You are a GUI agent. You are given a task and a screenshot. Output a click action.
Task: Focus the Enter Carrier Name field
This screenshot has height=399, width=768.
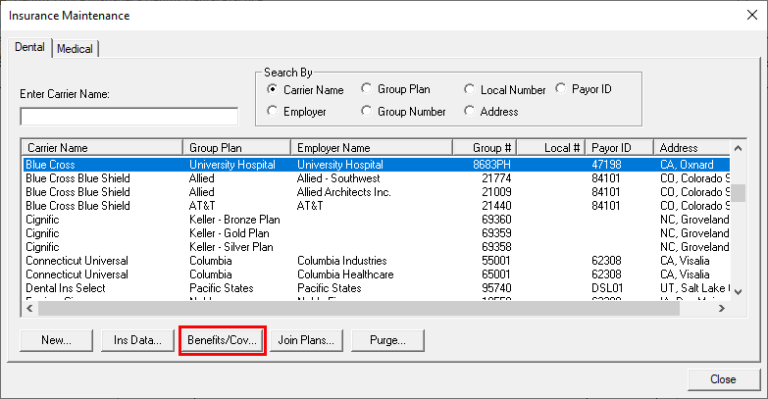coord(129,117)
